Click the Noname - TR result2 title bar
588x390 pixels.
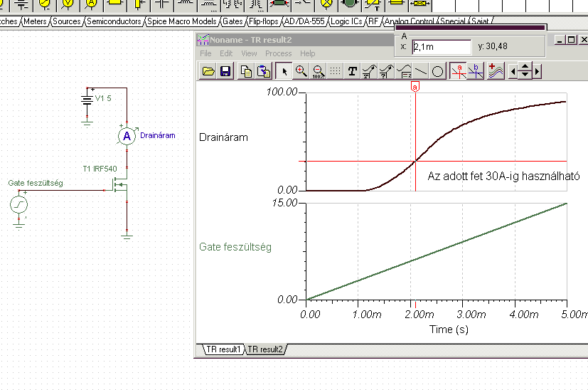pyautogui.click(x=295, y=40)
